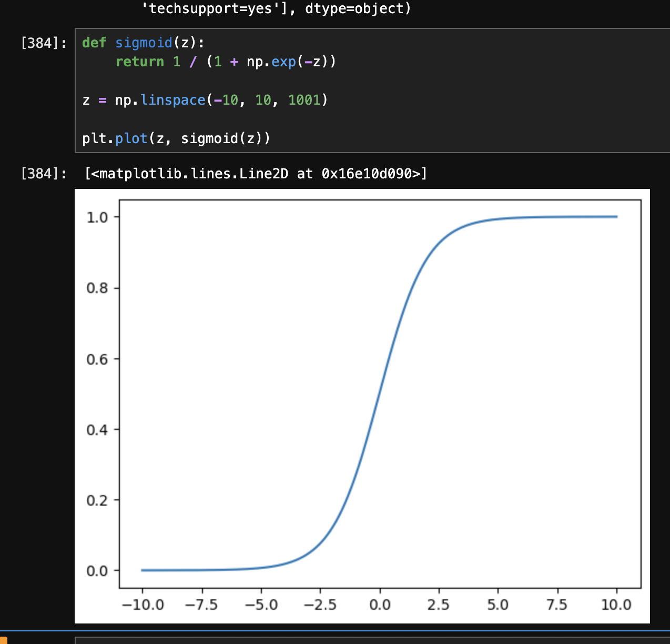The height and width of the screenshot is (644, 670).
Task: Click the 1.0 label on the y-axis
Action: tap(97, 217)
